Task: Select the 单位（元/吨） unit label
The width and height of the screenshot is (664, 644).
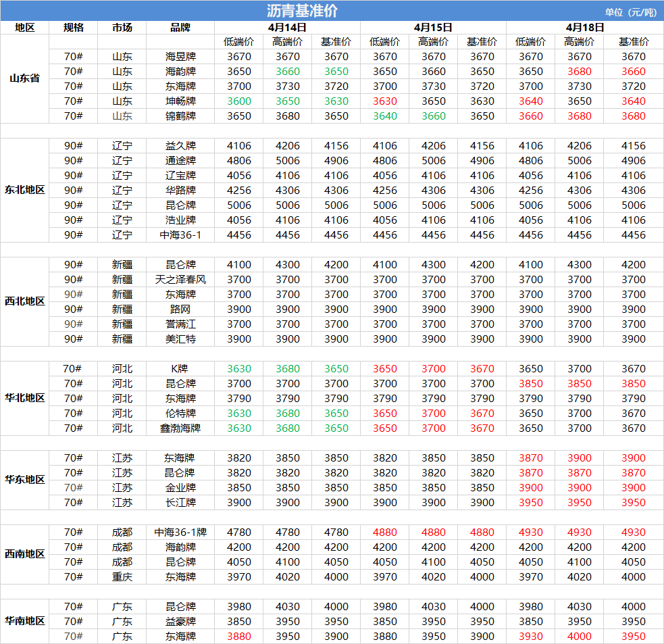Action: (x=630, y=12)
